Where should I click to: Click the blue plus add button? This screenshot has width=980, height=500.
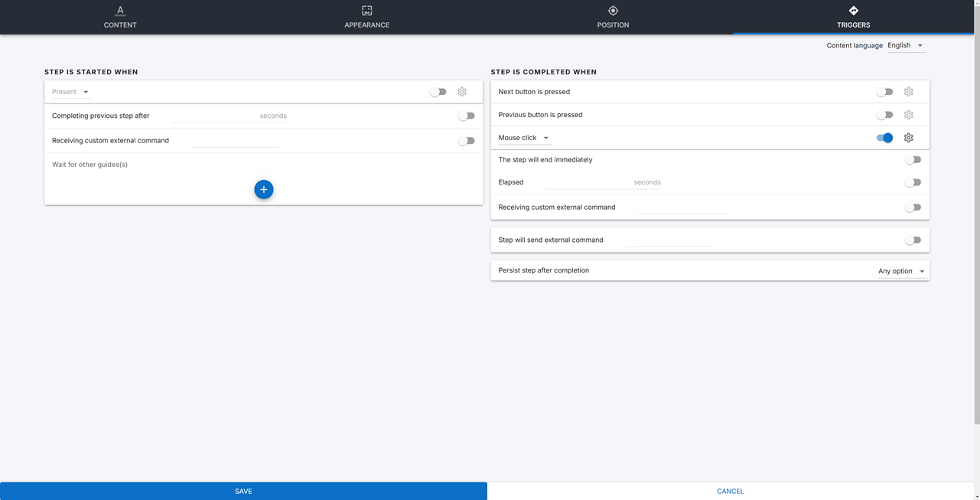point(264,190)
